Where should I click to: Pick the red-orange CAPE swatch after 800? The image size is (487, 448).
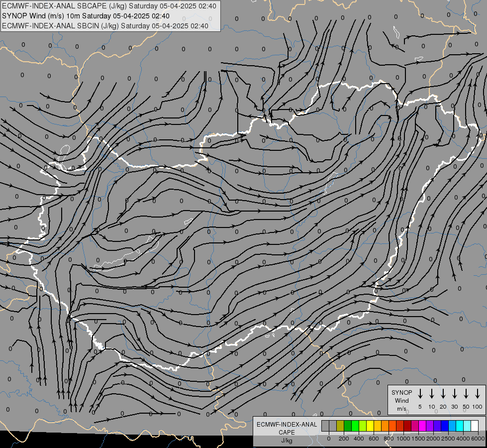(x=392, y=426)
